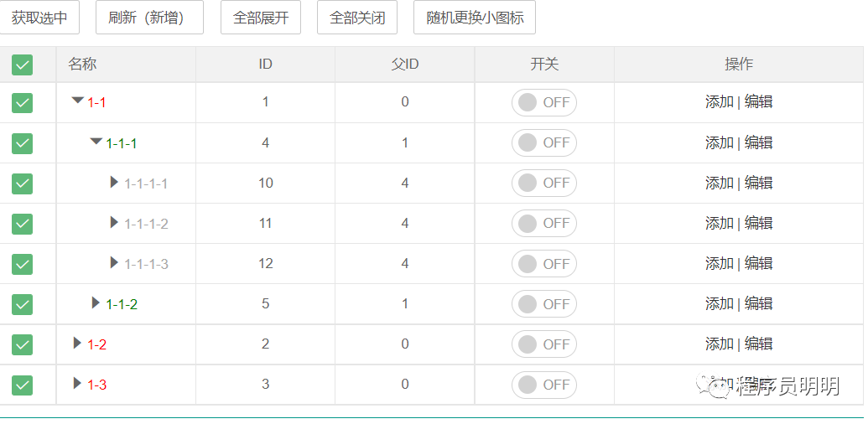868x424 pixels.
Task: Expand the 1-1-1-1 row arrow
Action: pyautogui.click(x=114, y=182)
